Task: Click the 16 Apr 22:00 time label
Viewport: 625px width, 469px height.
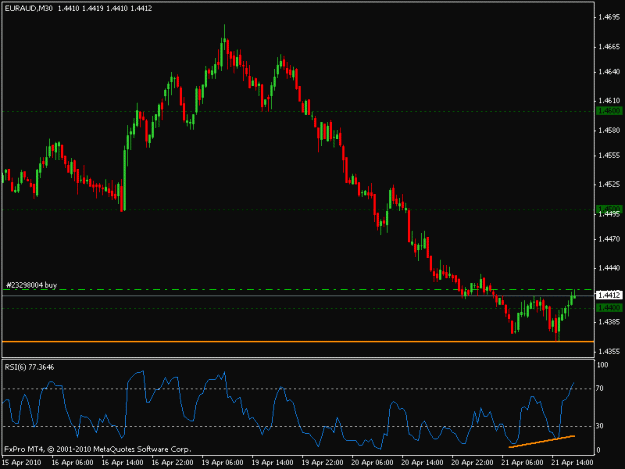Action: tap(173, 462)
